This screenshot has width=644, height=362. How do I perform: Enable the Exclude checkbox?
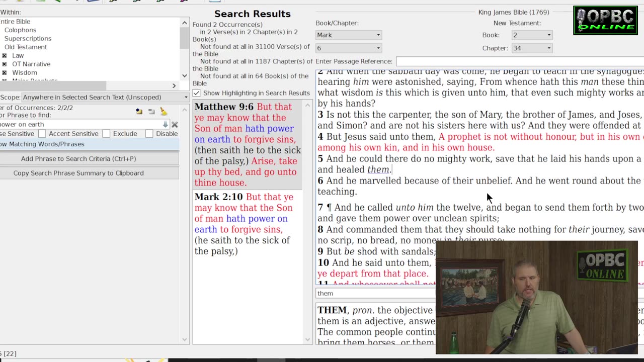pos(106,134)
